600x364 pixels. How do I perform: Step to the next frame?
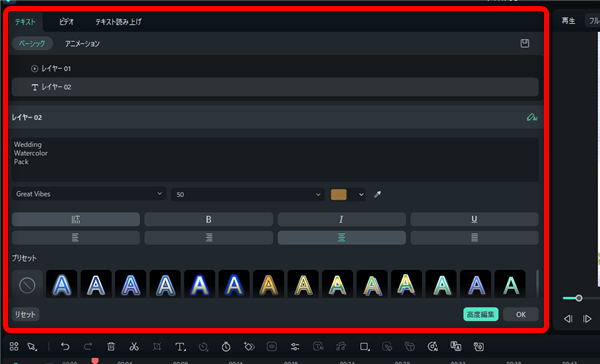click(587, 318)
